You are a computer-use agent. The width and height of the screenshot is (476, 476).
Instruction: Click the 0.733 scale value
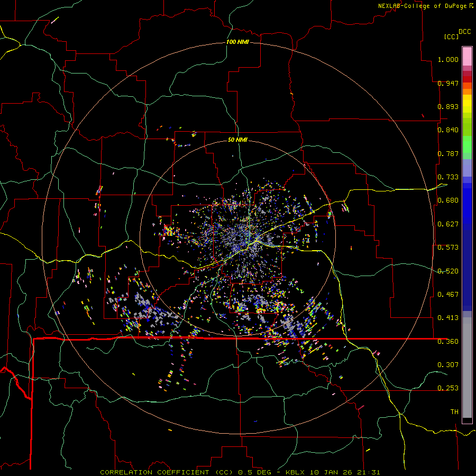[x=448, y=177]
